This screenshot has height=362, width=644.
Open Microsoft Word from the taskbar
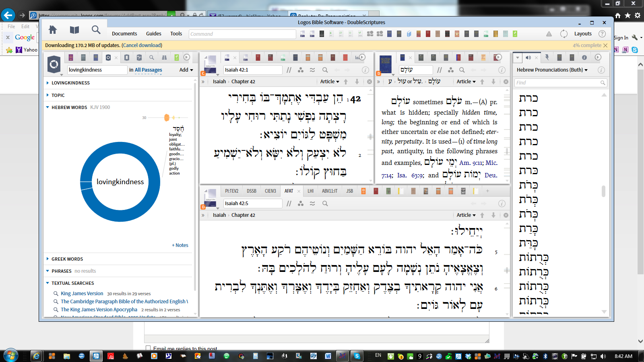point(328,356)
